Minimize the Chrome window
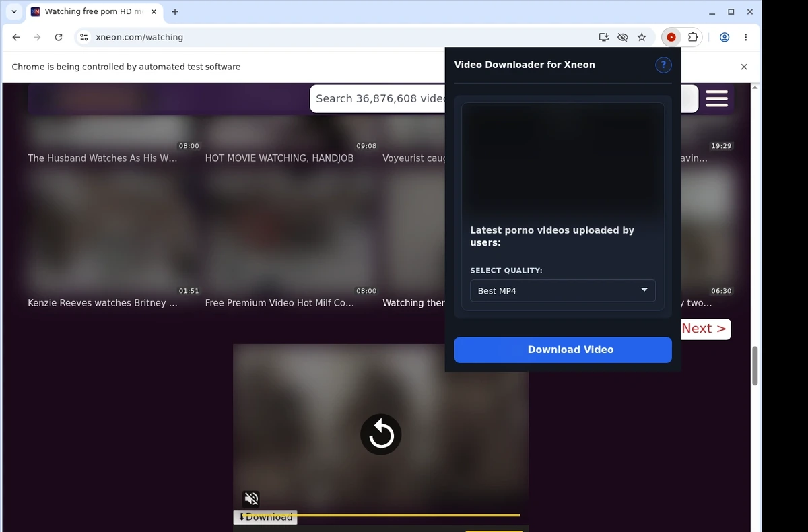This screenshot has height=532, width=808. tap(712, 11)
